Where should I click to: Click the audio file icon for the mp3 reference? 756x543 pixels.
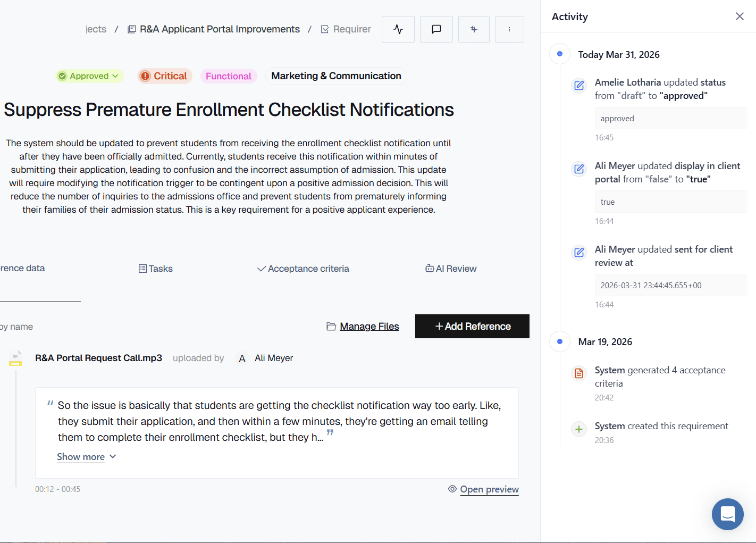tap(15, 357)
